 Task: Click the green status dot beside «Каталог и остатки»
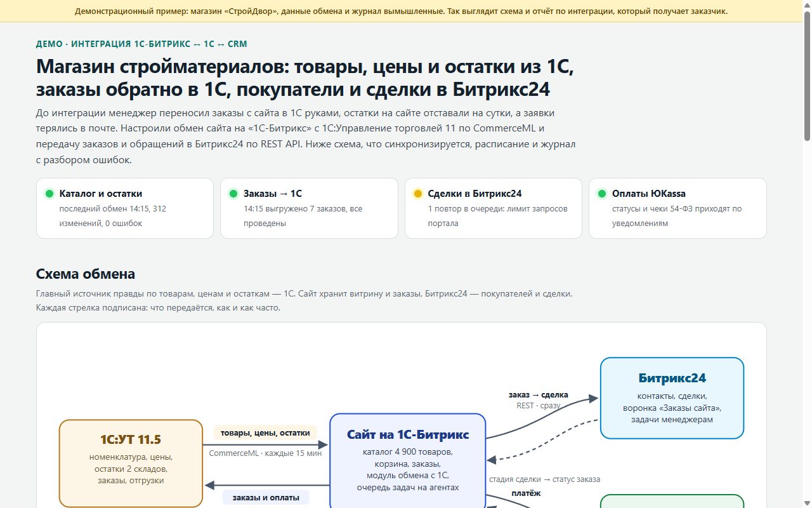pos(49,194)
